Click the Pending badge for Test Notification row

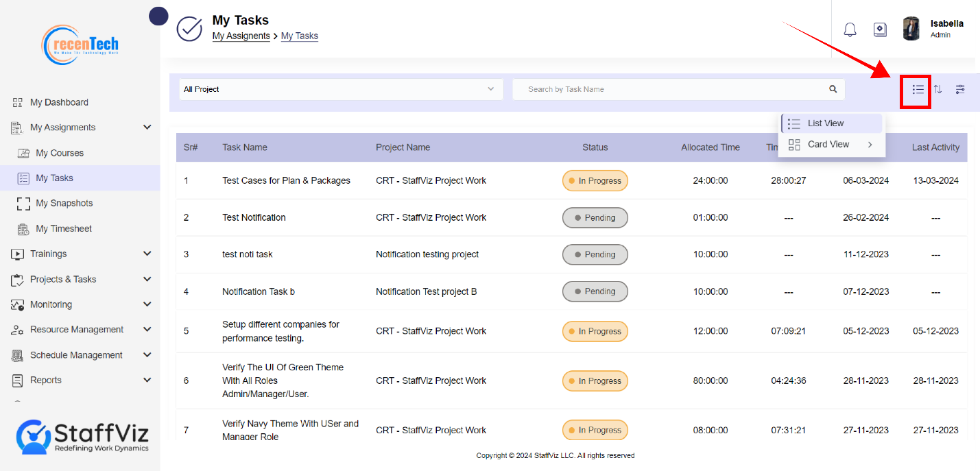[595, 218]
